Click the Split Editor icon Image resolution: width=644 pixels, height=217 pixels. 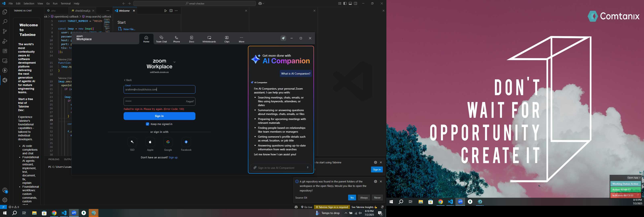click(x=171, y=11)
